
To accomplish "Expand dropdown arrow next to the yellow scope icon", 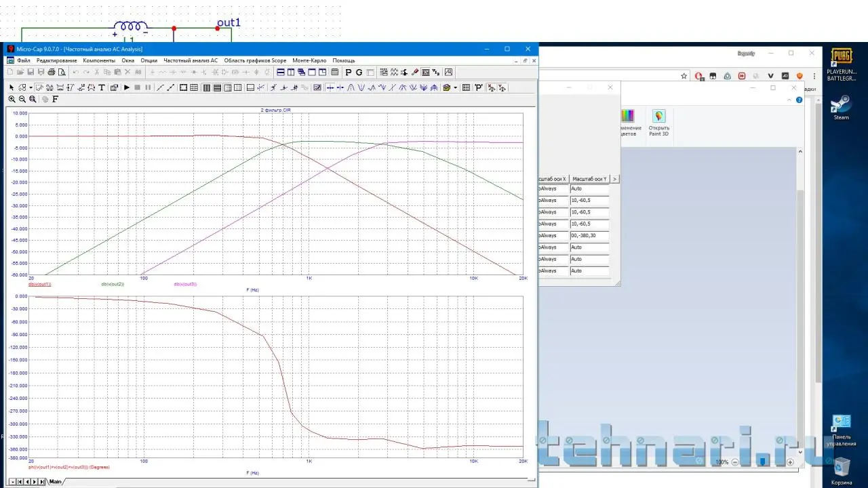I will coord(455,87).
